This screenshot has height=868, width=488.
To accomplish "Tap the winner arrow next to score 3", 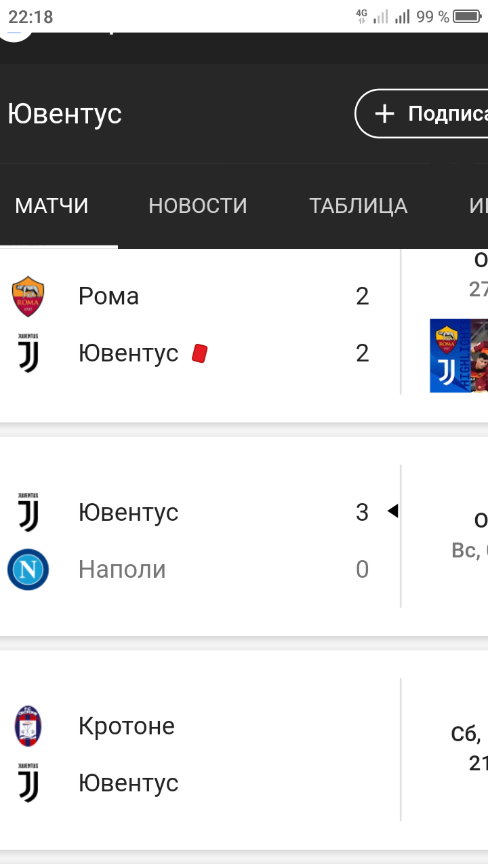I will click(392, 511).
